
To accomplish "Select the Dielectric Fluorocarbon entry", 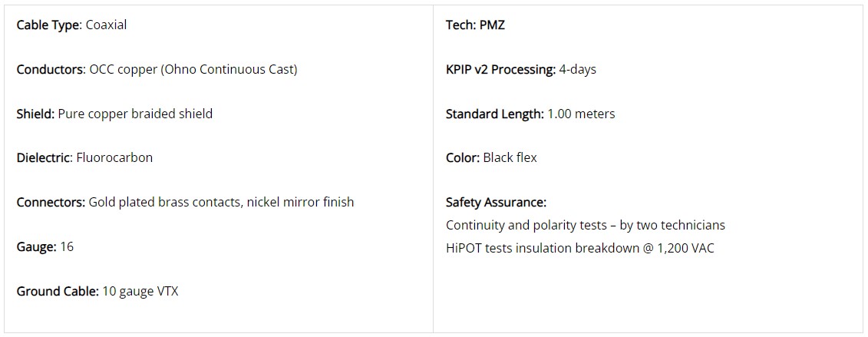I will (x=84, y=157).
